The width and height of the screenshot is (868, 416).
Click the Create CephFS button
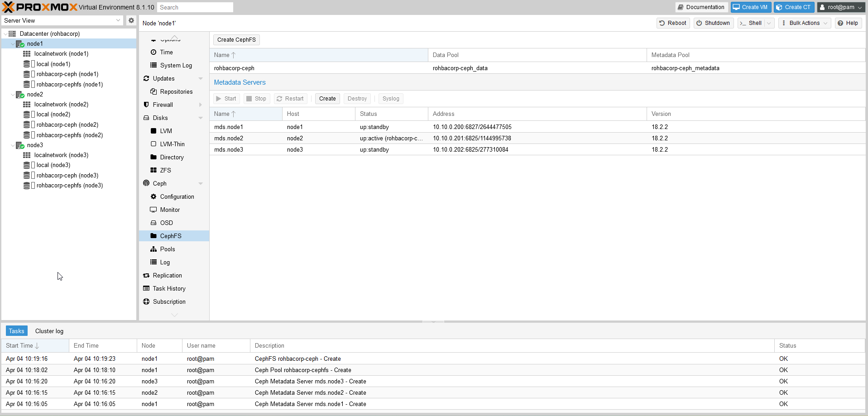click(x=236, y=40)
